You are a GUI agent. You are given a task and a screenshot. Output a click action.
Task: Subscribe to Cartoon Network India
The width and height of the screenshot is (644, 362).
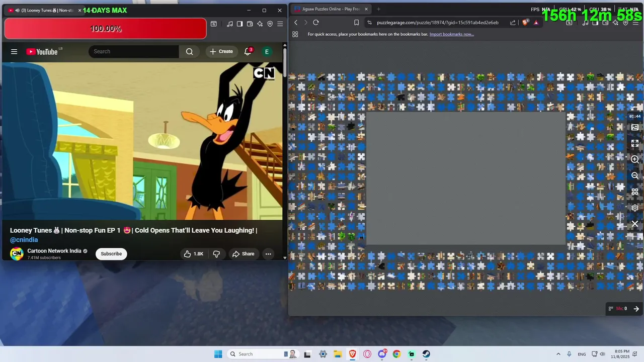click(x=111, y=254)
